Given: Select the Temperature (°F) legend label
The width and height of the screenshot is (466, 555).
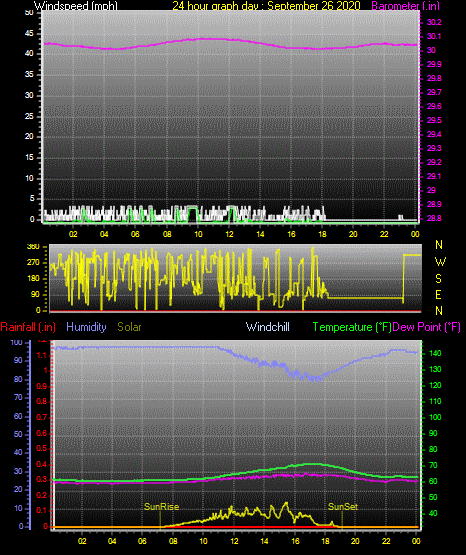Looking at the screenshot, I should [x=352, y=327].
